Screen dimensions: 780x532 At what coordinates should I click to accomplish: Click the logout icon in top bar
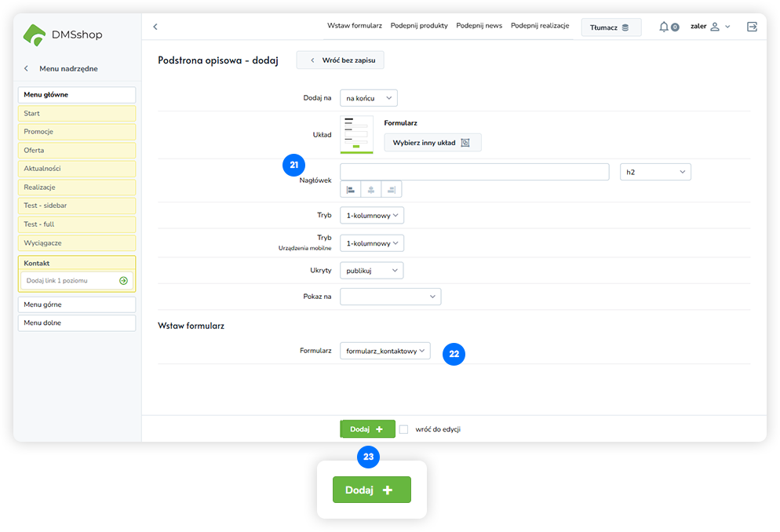click(752, 27)
